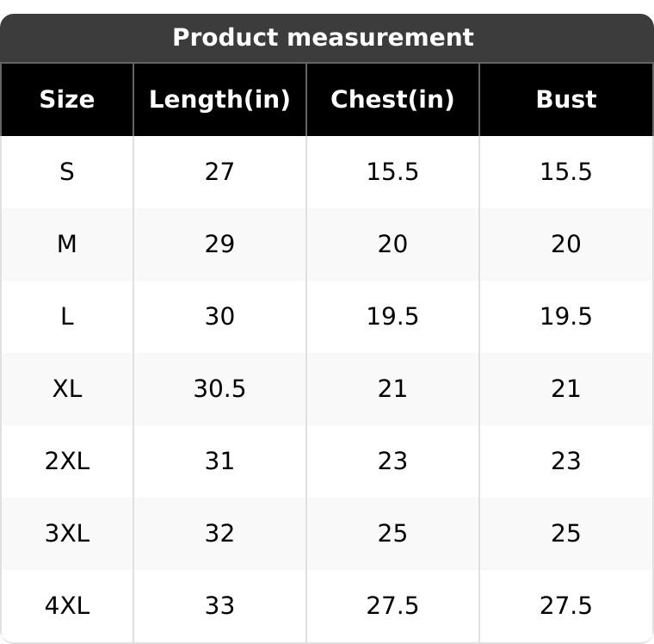Select the S size cell
654x644 pixels.
point(67,172)
